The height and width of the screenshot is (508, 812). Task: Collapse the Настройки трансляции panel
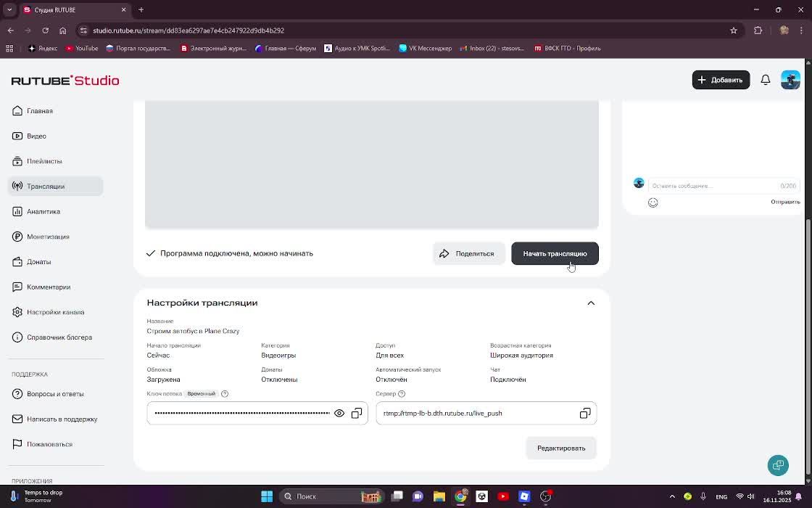click(x=591, y=303)
